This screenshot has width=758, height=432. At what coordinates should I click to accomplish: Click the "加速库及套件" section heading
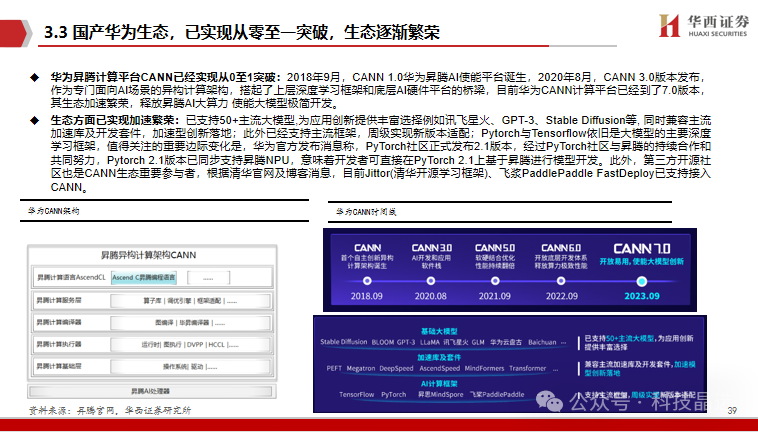click(x=439, y=358)
